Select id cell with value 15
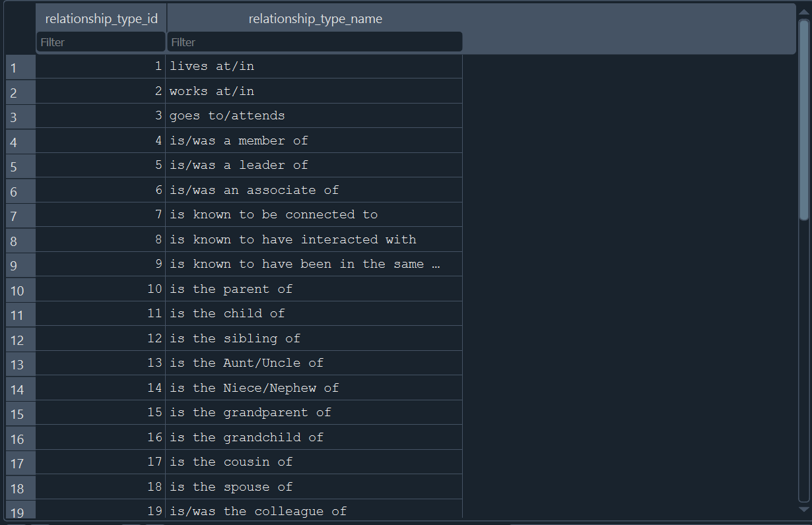 (100, 413)
